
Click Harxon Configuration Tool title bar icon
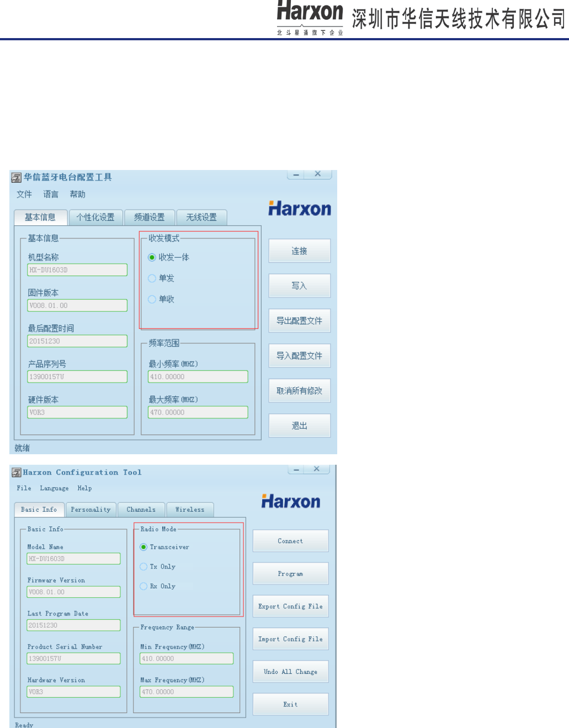pos(17,472)
